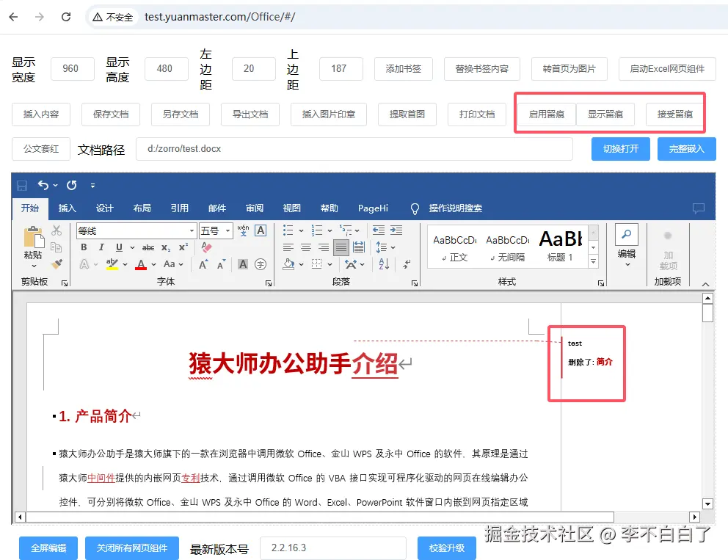Apply italic formatting
728x560 pixels.
pos(101,247)
